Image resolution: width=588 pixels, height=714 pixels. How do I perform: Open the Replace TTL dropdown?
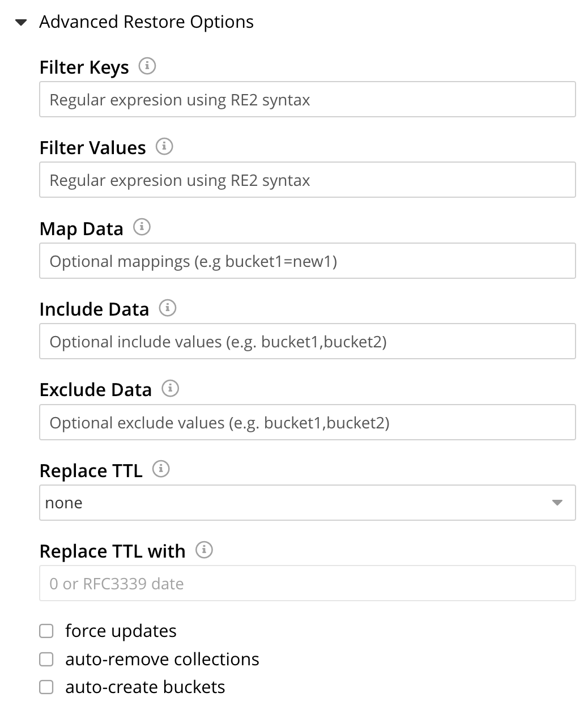coord(307,503)
